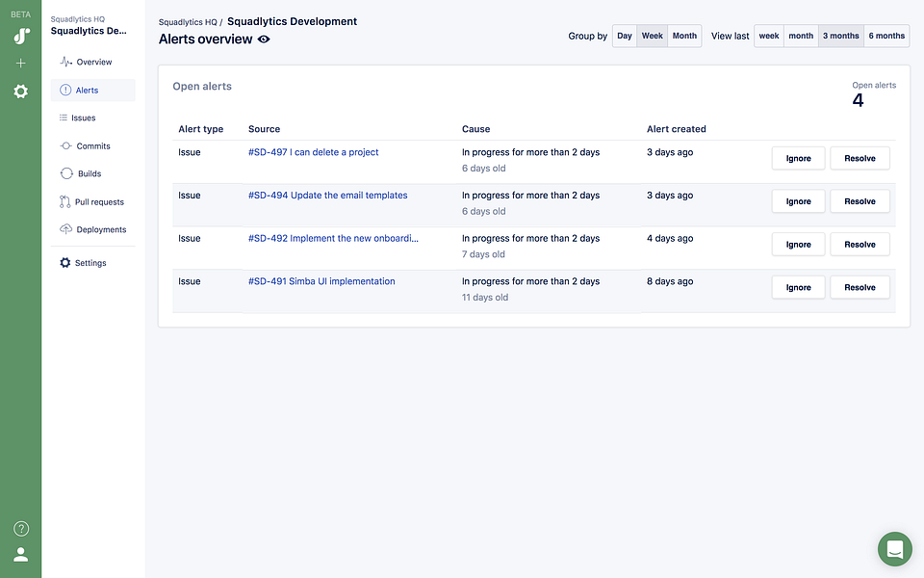Click the Alert created column header
The image size is (924, 578).
676,129
